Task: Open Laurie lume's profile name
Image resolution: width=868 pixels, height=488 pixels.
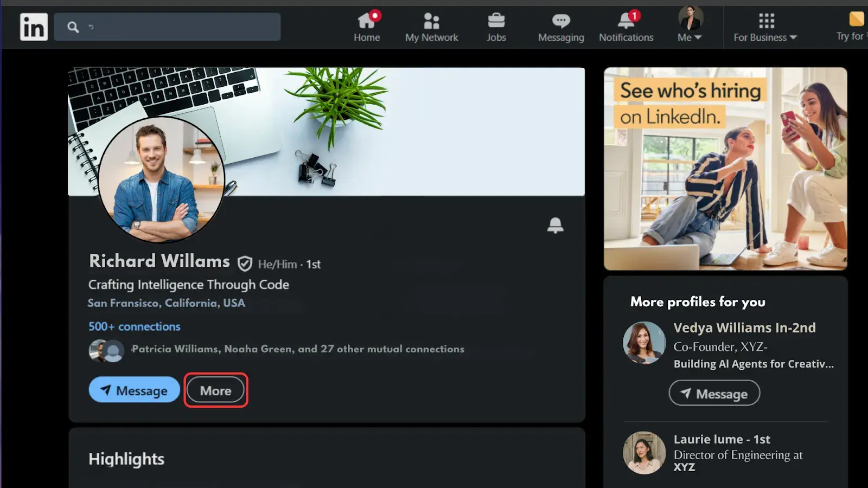Action: pyautogui.click(x=722, y=439)
